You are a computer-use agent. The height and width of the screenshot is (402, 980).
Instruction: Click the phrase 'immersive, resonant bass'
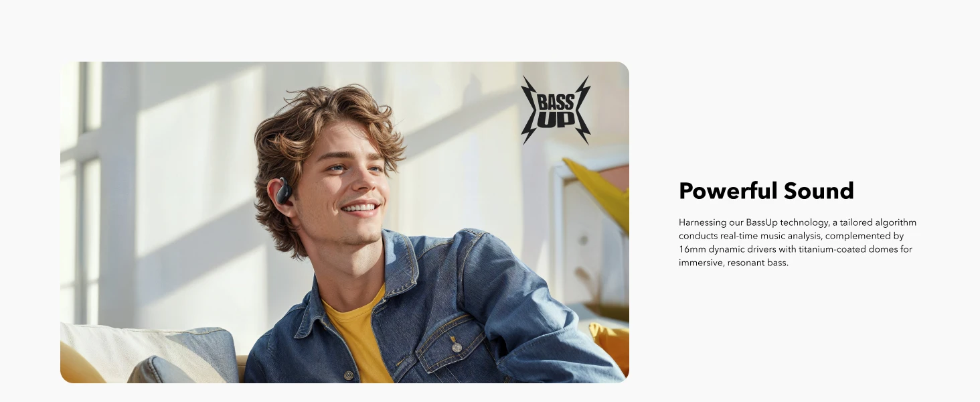pos(732,263)
